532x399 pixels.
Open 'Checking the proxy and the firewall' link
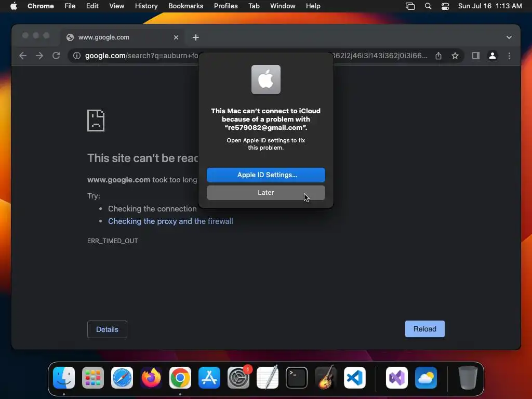point(170,221)
